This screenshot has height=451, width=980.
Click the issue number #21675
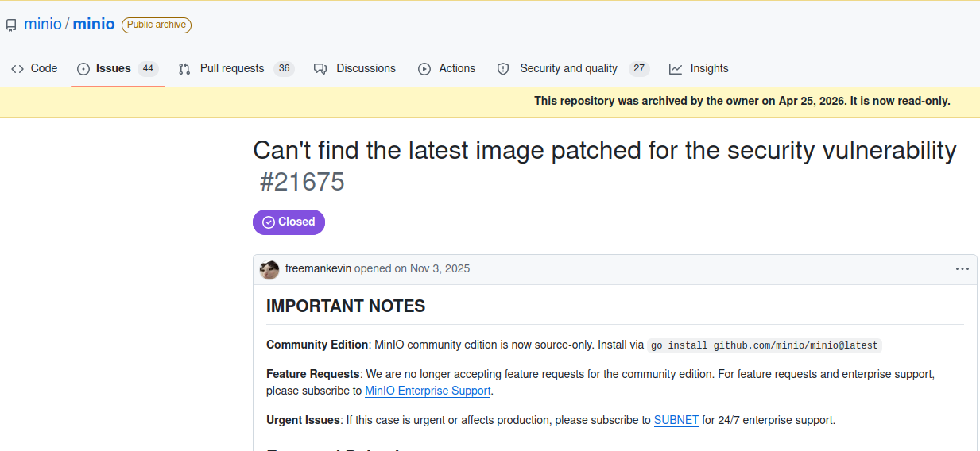pos(302,182)
